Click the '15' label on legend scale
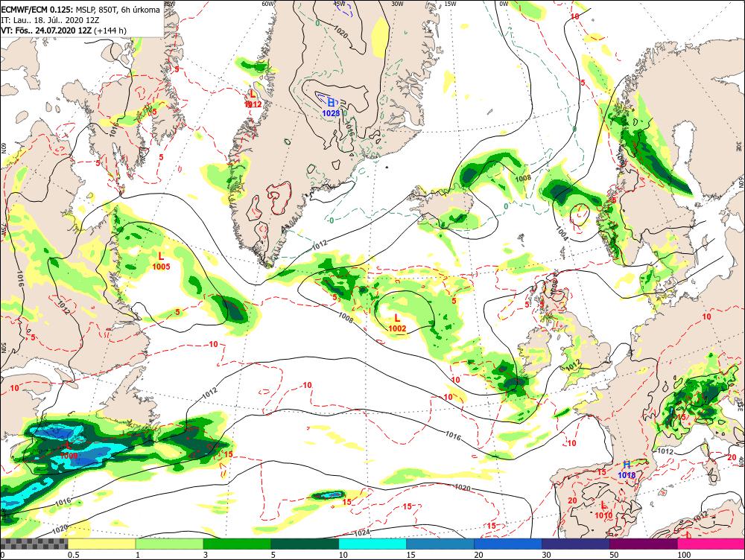Viewport: 745px width, 560px height. tap(410, 555)
